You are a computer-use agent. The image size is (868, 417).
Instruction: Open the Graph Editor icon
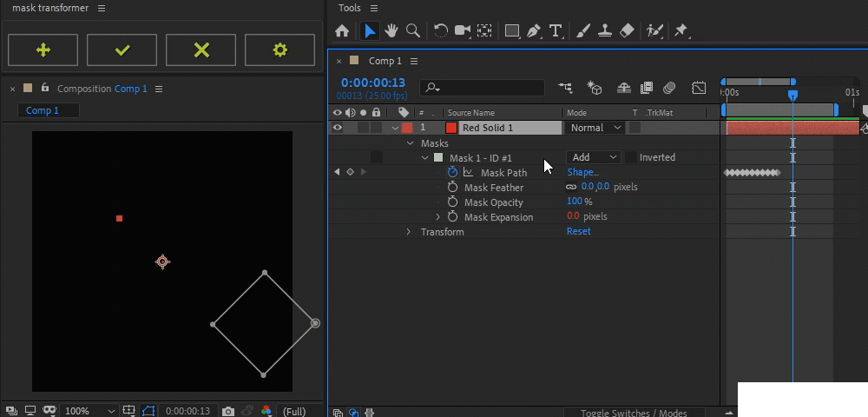(x=699, y=88)
